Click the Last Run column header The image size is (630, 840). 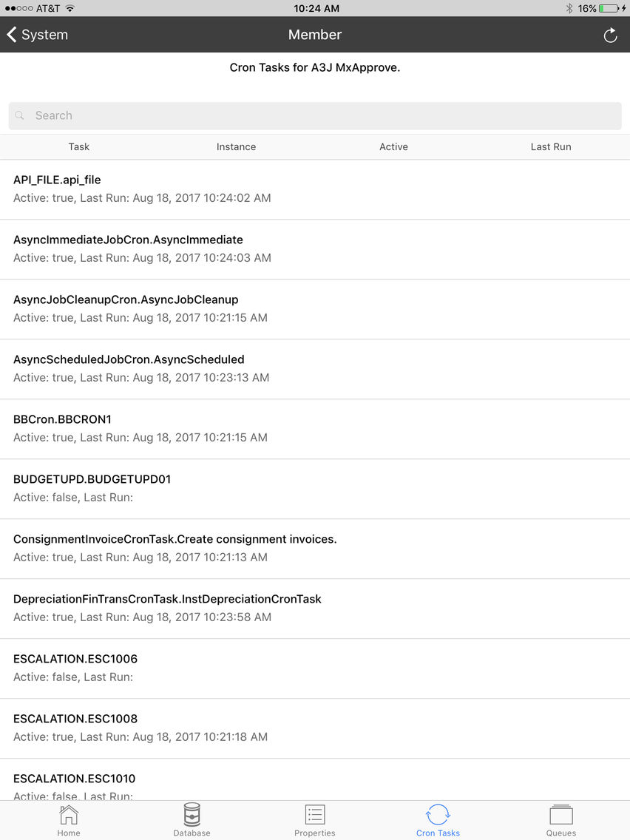tap(552, 147)
